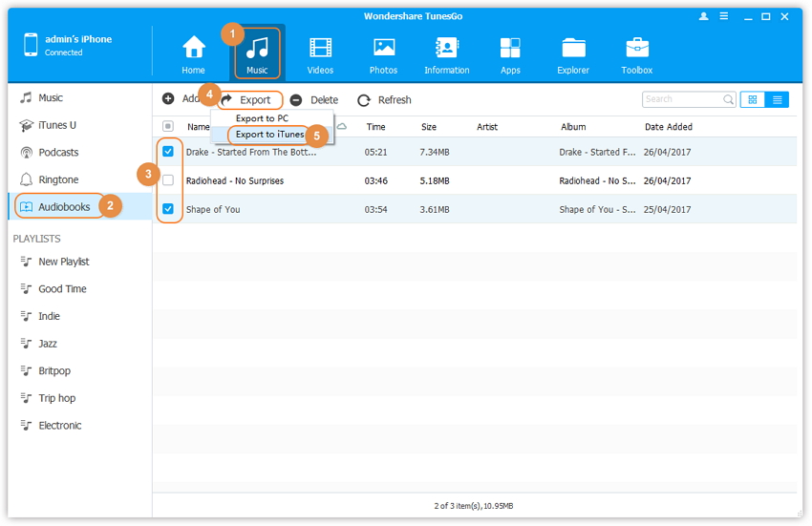This screenshot has width=812, height=526.
Task: Choose Export to iTunes menu item
Action: [269, 135]
